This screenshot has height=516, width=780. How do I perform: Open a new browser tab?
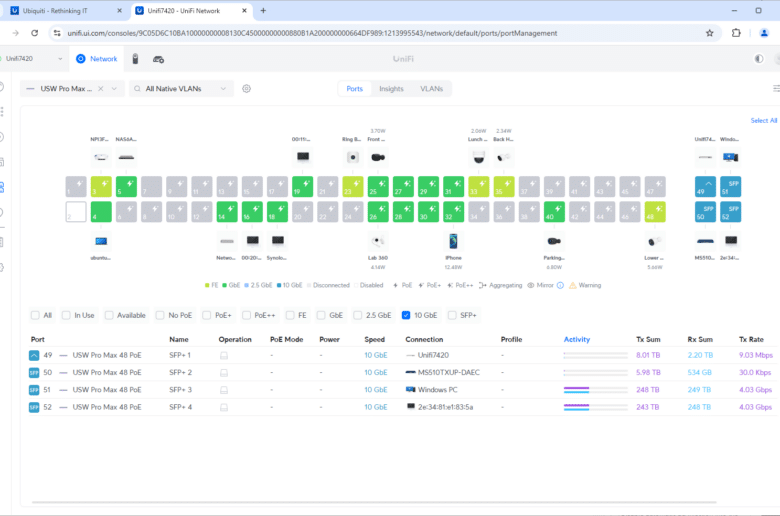[x=263, y=10]
